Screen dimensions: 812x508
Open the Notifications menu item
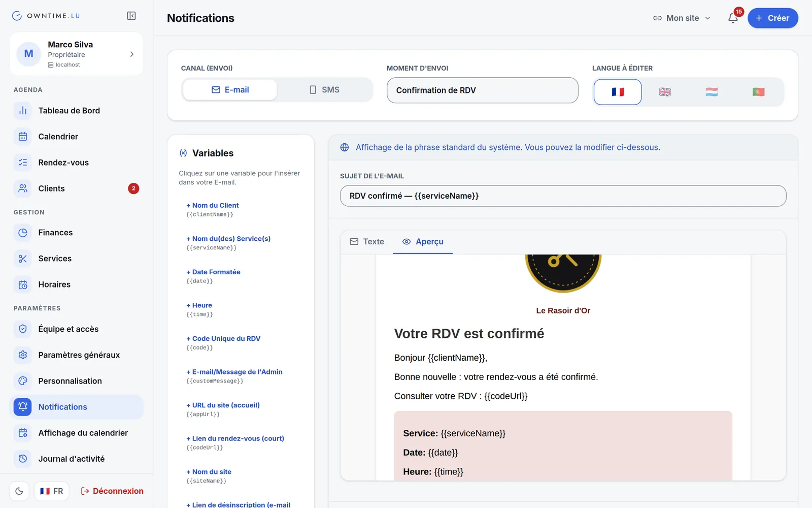tap(76, 407)
